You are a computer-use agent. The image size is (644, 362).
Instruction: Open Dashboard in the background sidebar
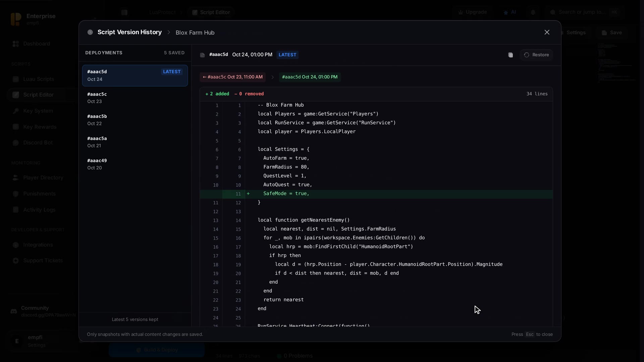(x=37, y=44)
